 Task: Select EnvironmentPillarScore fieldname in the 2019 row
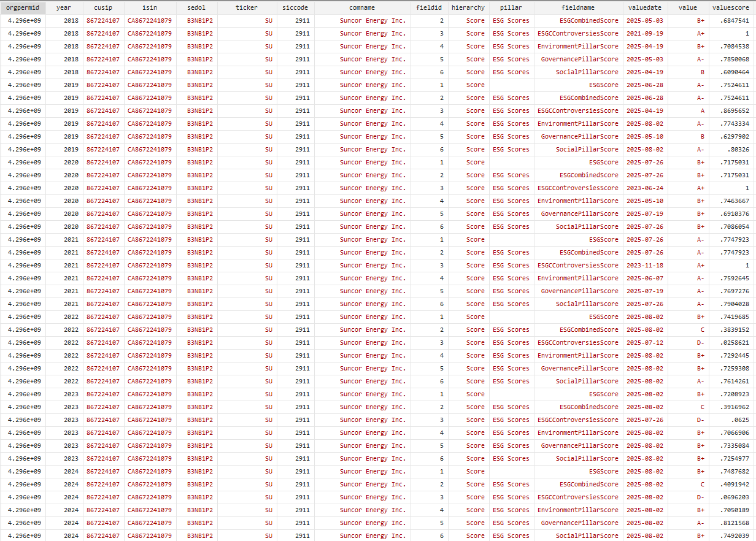point(578,124)
